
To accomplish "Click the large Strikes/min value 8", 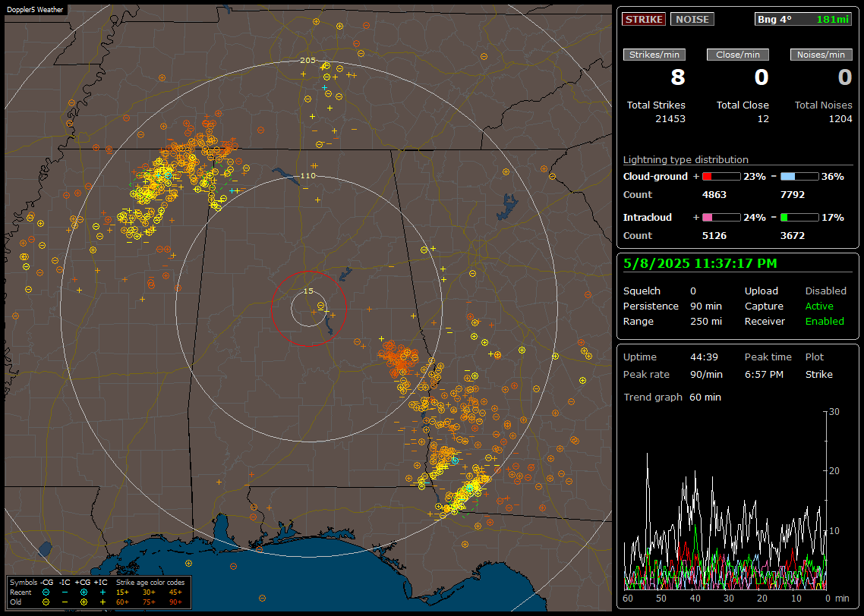I will tap(678, 77).
